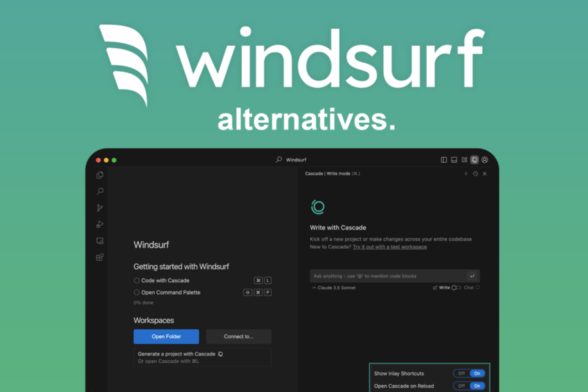588x392 pixels.
Task: Open customize layout icon in title bar
Action: point(465,160)
